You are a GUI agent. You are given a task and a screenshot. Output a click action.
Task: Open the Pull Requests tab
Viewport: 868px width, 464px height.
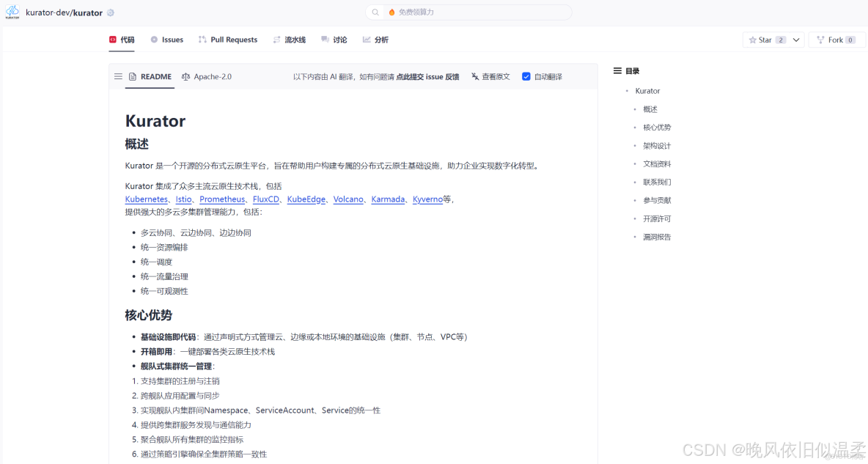pos(228,40)
